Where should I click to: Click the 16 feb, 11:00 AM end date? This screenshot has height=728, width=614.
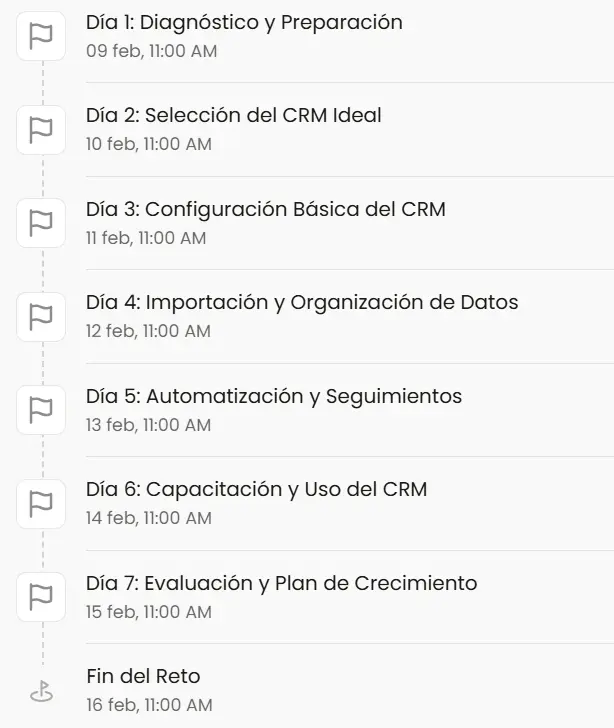pyautogui.click(x=149, y=705)
